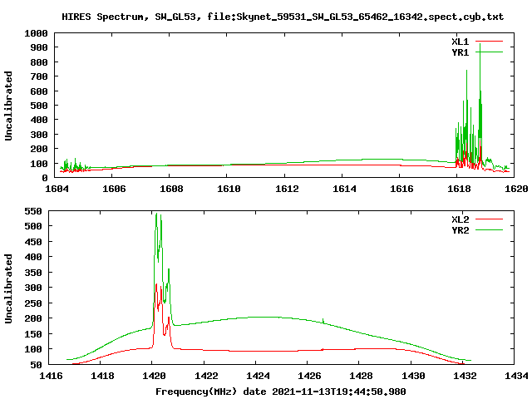Viewport: 532px width, 399px height.
Task: Click the 1000 y-axis tick label
Action: click(x=37, y=33)
